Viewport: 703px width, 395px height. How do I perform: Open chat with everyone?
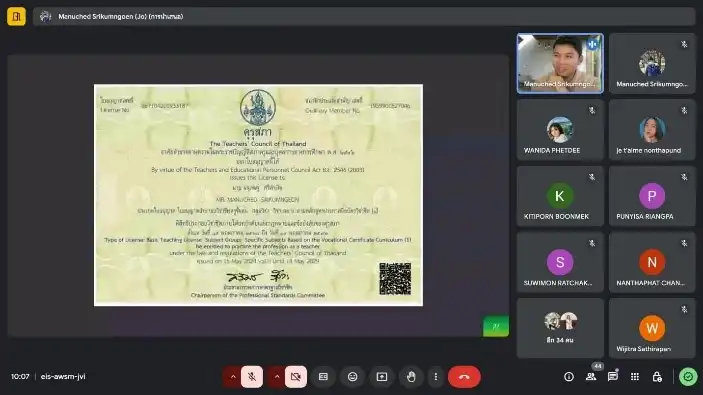(x=612, y=377)
